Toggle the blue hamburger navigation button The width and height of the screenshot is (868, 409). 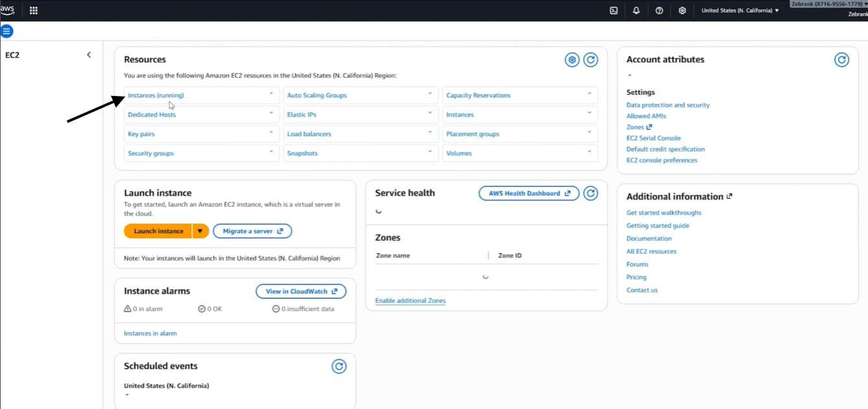click(6, 31)
